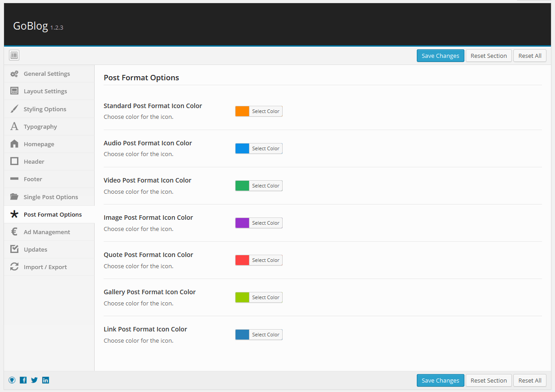Click the green Video Post Format color swatch
The height and width of the screenshot is (392, 555).
tap(242, 186)
